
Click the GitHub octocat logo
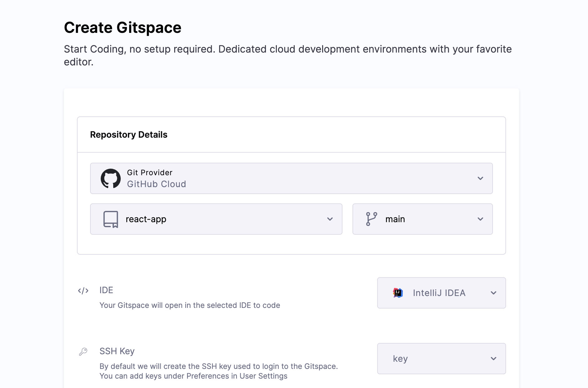[110, 178]
